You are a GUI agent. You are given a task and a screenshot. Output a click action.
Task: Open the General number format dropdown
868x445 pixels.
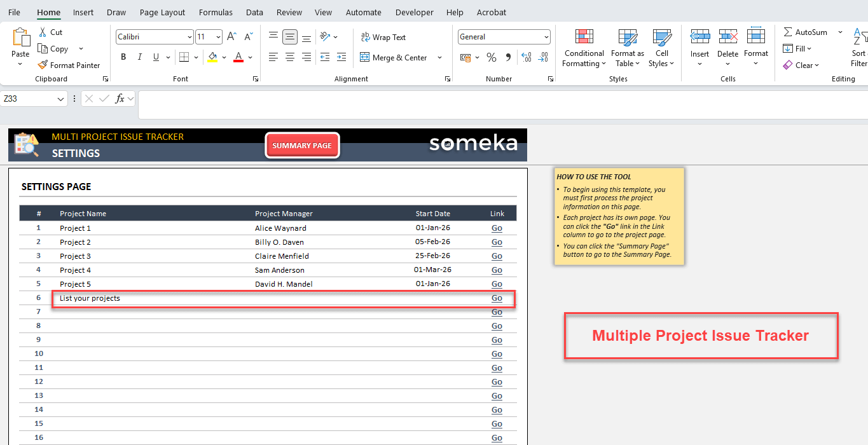click(546, 37)
